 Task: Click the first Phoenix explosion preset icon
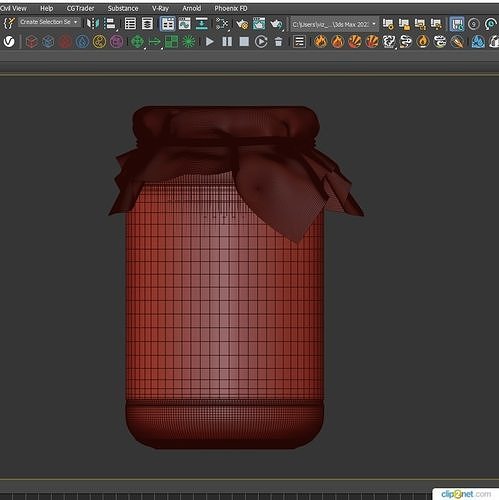coord(355,42)
